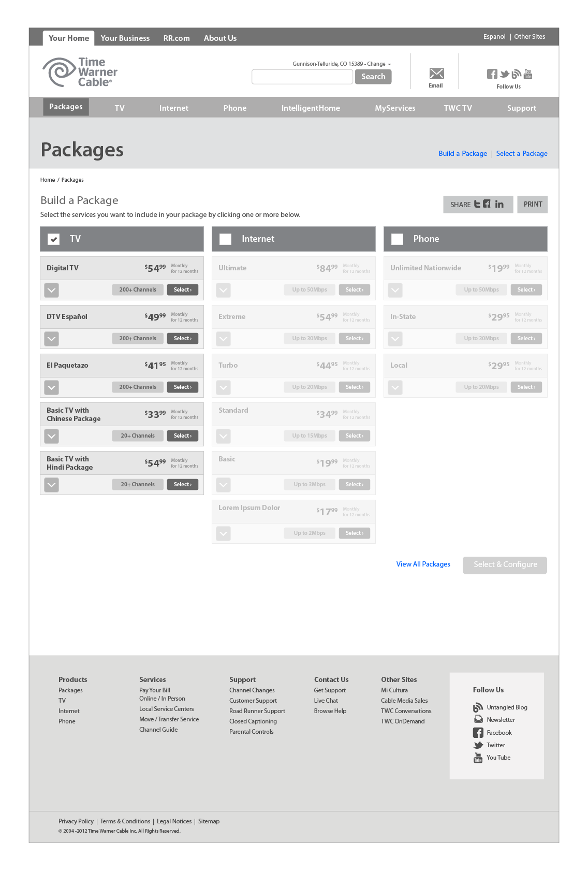Open location Change dropdown arrow
Screen dimensions: 588x871
pyautogui.click(x=389, y=65)
